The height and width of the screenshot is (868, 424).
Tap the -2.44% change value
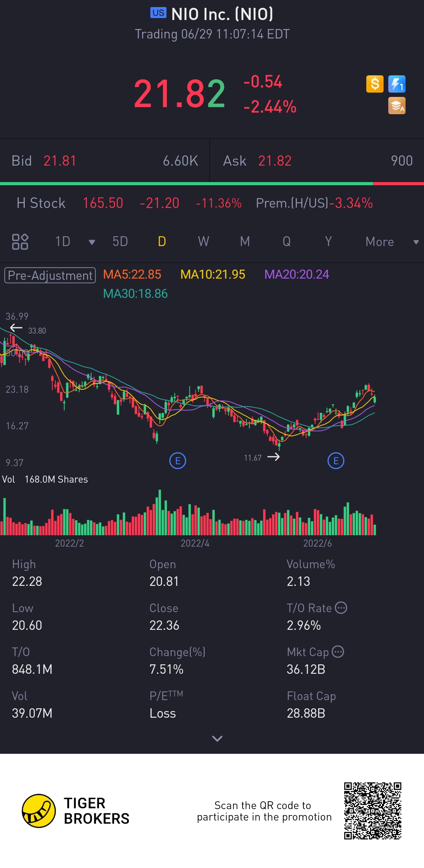tap(270, 107)
